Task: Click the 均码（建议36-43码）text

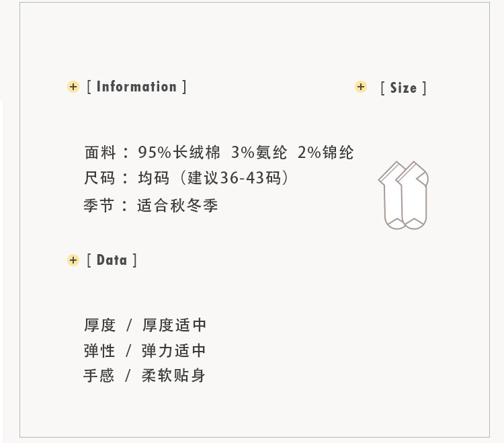Action: point(214,177)
